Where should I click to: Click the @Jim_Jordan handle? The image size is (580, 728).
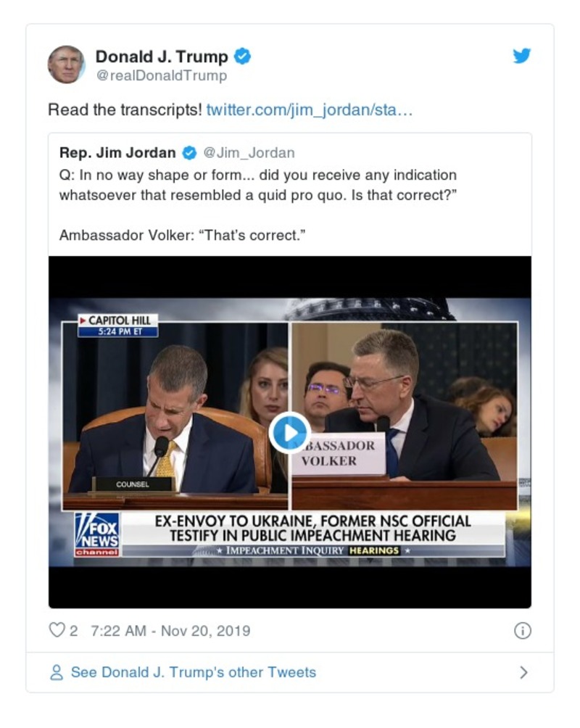[x=249, y=153]
